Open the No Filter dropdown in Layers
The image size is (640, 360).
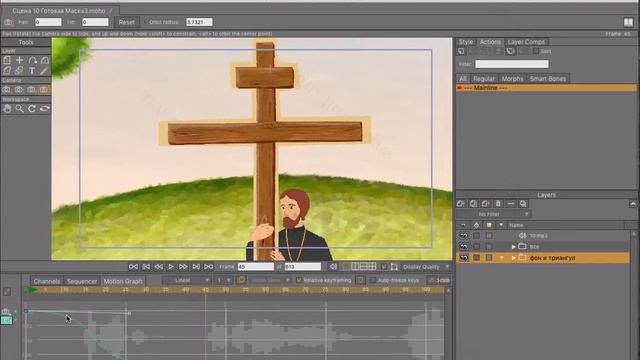(x=493, y=214)
